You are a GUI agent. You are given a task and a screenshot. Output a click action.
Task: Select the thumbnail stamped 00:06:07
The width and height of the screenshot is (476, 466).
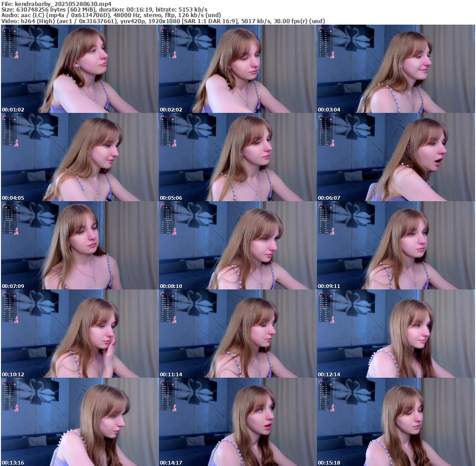coord(396,157)
